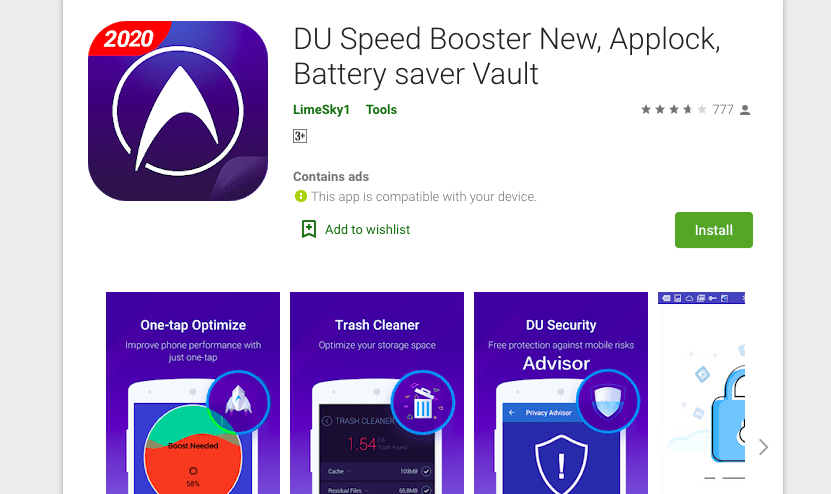The height and width of the screenshot is (494, 831).
Task: Open the Tools category link
Action: click(381, 110)
